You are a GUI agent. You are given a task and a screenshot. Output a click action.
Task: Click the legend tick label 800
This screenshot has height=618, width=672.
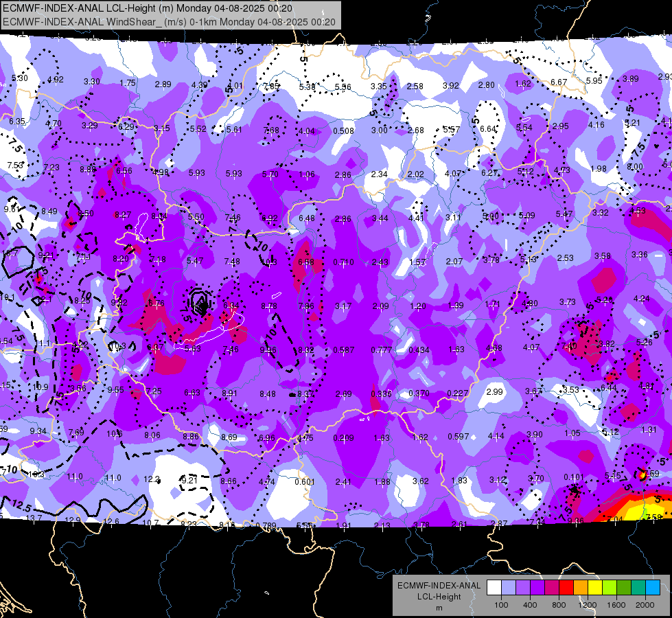click(x=559, y=605)
